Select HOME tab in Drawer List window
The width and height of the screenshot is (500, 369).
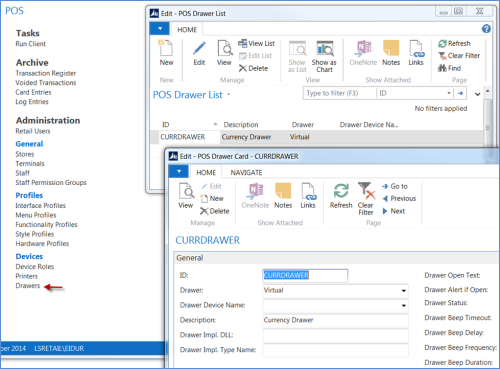tap(187, 30)
